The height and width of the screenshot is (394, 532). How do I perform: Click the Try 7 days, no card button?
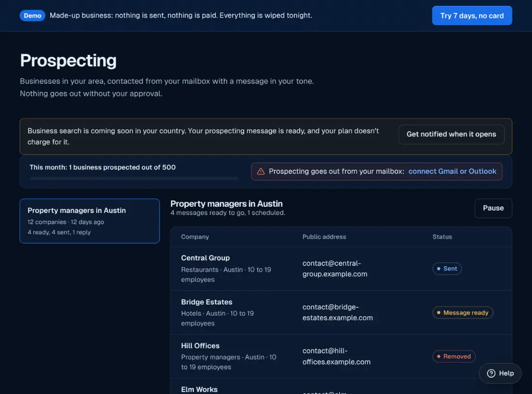pos(472,15)
